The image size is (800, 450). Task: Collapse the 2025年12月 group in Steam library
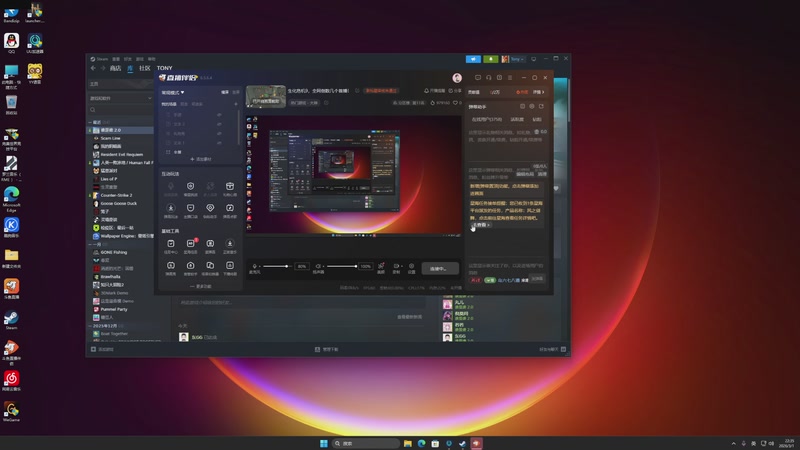(x=106, y=326)
